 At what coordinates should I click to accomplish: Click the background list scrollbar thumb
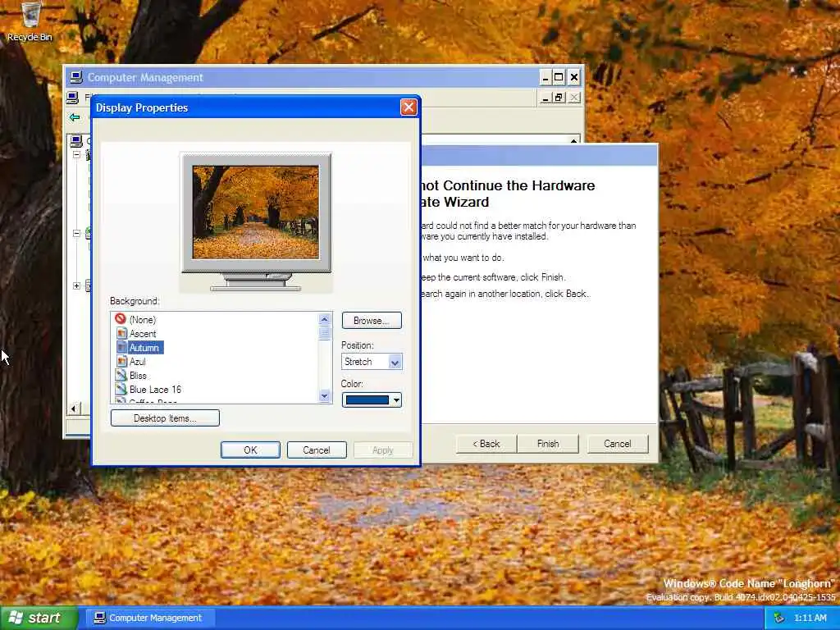pos(324,333)
